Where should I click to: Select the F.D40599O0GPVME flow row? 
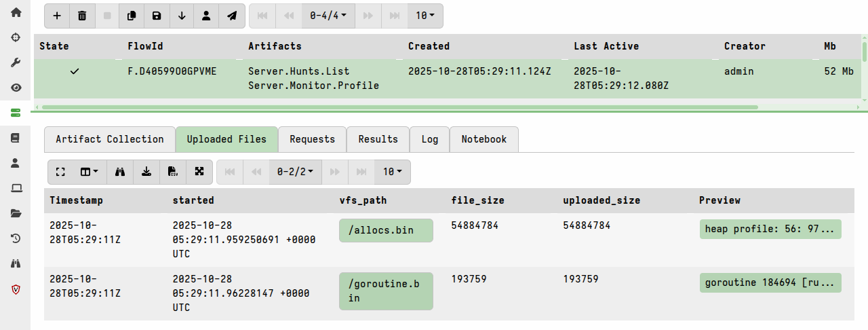click(172, 71)
